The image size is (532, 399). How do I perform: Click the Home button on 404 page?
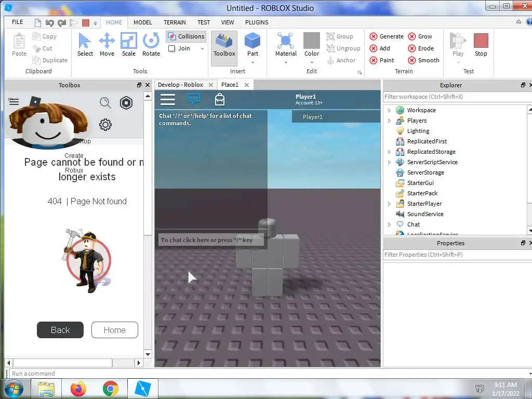coord(115,330)
